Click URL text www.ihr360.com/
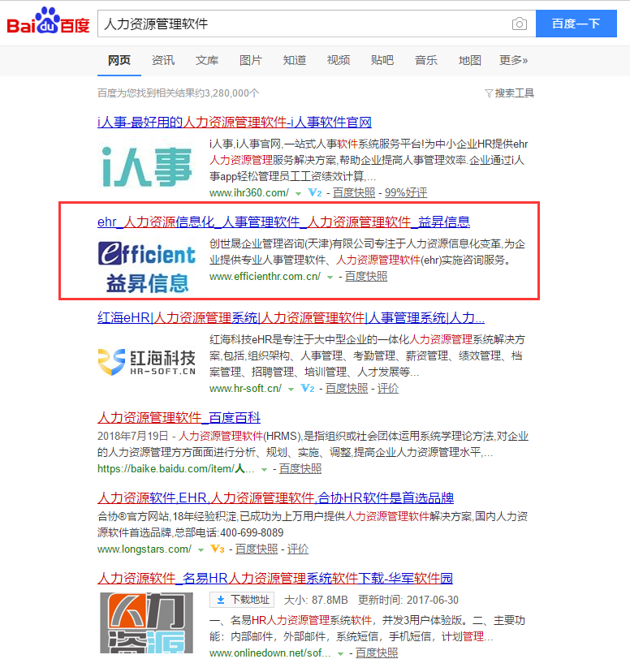 (249, 193)
